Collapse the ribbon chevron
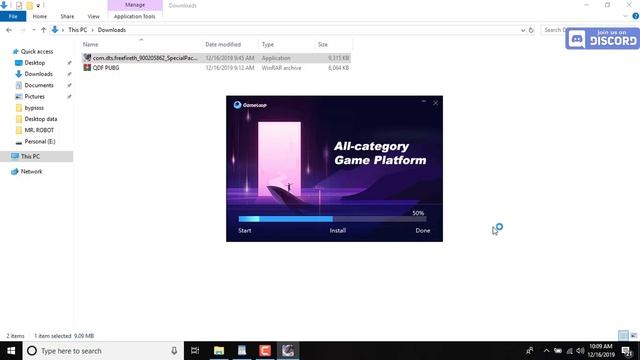 [625, 16]
